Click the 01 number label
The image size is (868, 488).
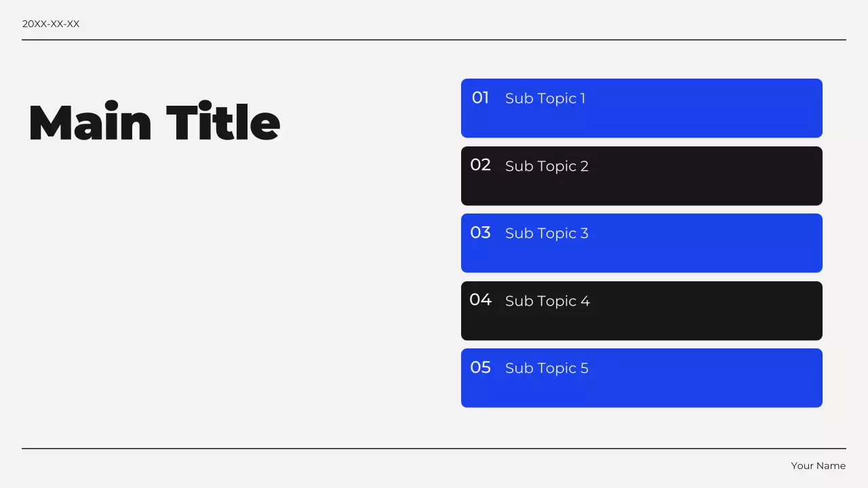click(x=480, y=98)
